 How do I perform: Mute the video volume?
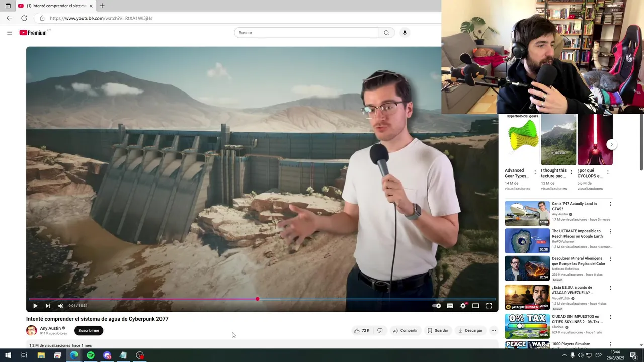(61, 306)
